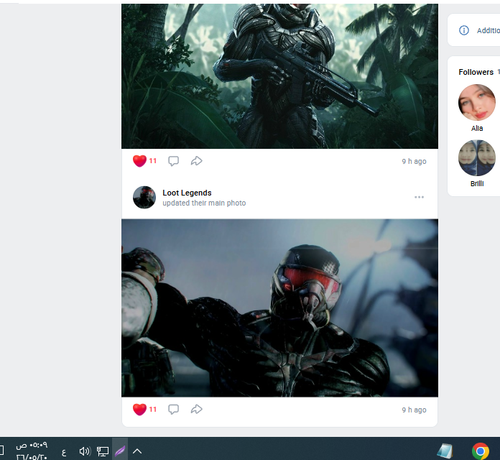The image size is (500, 460).
Task: Share the jungle soldier photo post
Action: coord(196,161)
